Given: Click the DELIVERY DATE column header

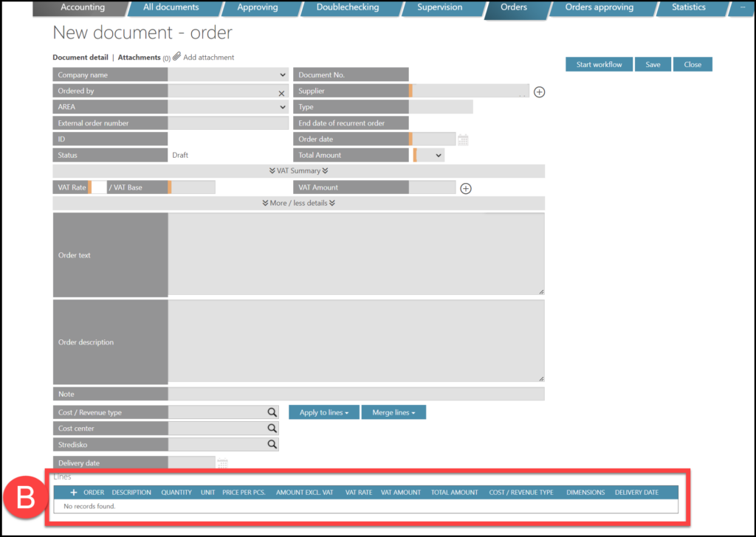Looking at the screenshot, I should tap(636, 492).
